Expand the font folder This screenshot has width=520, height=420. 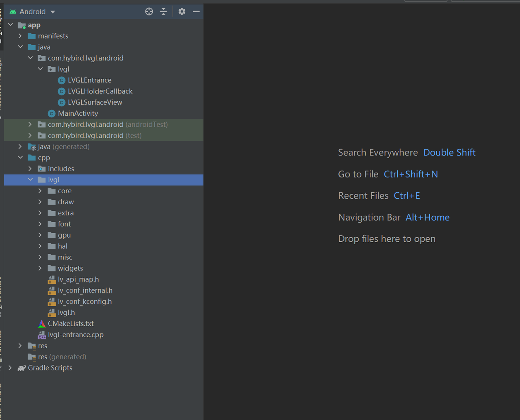coord(40,224)
